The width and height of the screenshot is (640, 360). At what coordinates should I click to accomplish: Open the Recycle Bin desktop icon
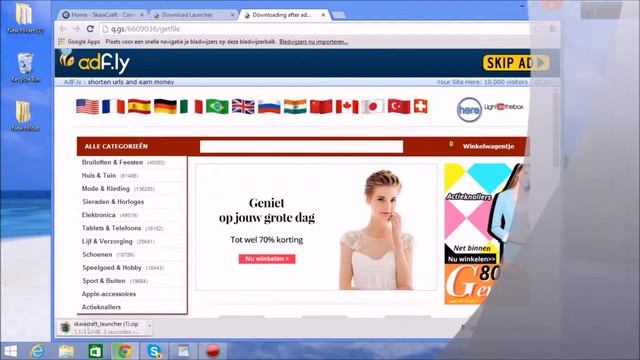coord(25,68)
